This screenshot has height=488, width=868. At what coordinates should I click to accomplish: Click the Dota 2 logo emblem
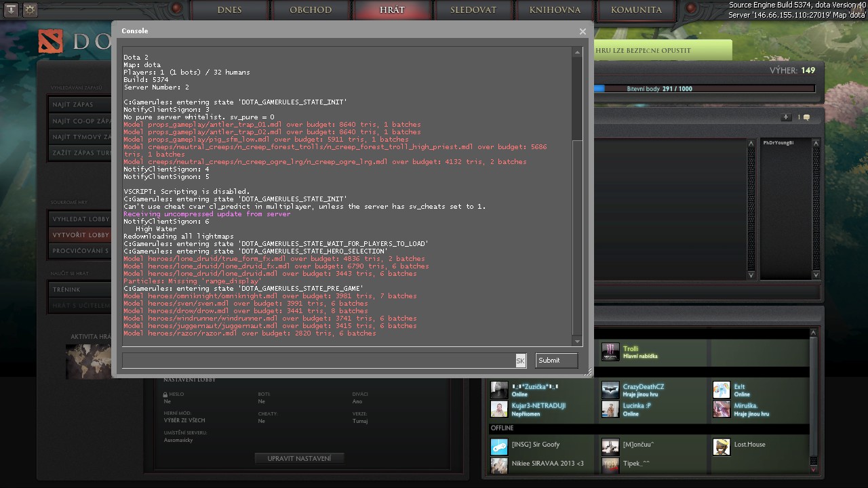click(x=50, y=42)
